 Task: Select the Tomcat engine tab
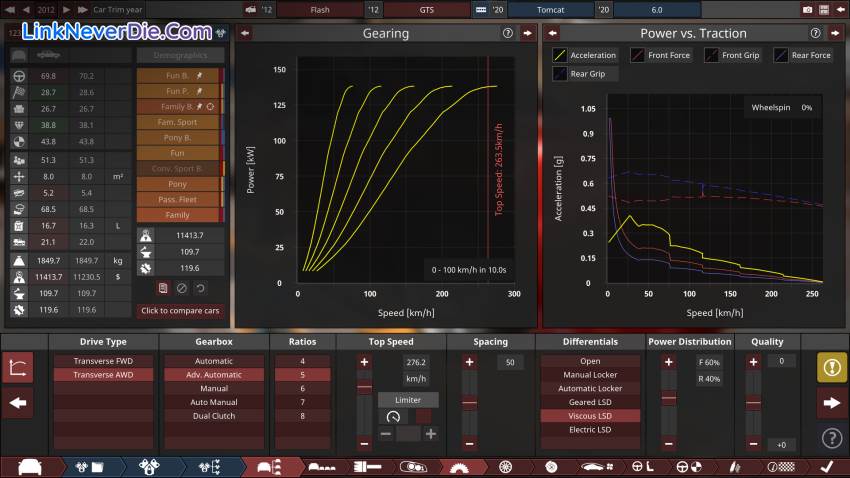[x=552, y=9]
